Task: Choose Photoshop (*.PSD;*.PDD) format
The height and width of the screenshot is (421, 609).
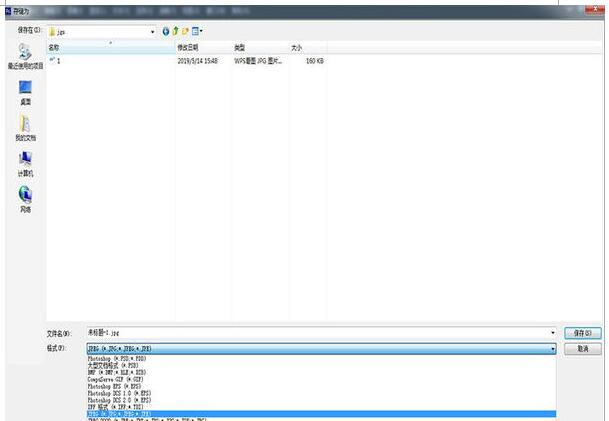Action: point(117,359)
